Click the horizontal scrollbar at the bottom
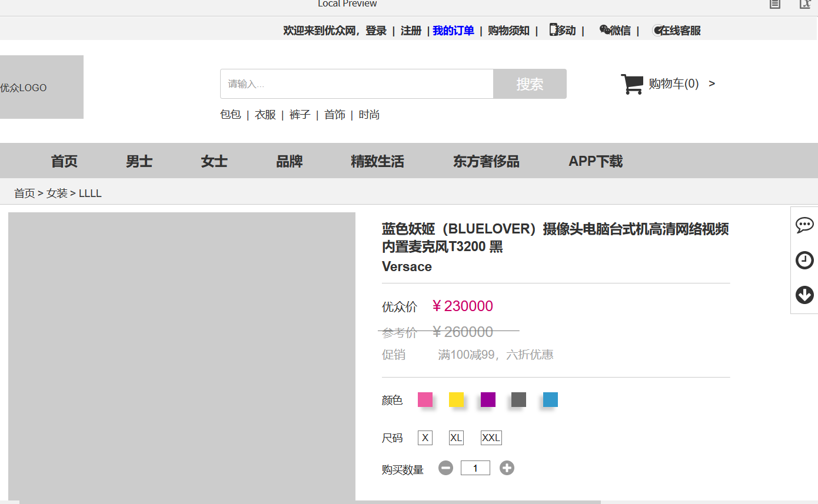Viewport: 818px width, 504px height. (310, 502)
